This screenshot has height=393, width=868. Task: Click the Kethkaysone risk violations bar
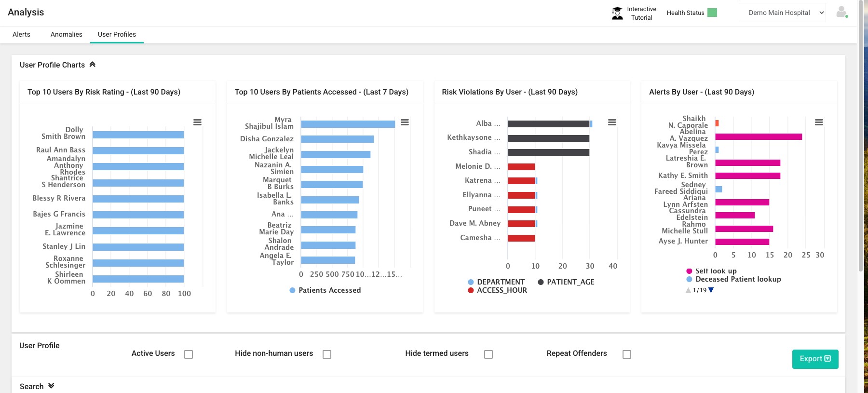(x=549, y=138)
